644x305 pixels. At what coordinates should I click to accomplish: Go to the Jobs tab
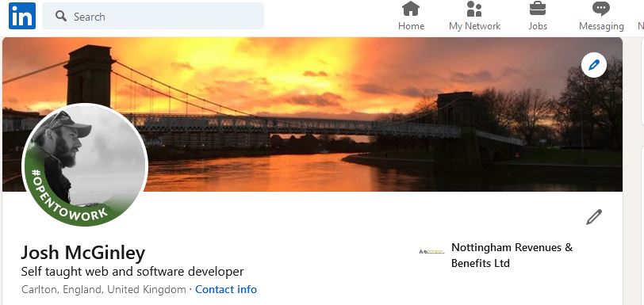tap(538, 16)
